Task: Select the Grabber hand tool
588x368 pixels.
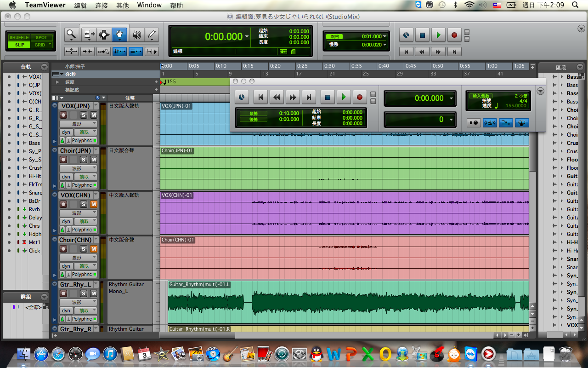Action: (120, 34)
